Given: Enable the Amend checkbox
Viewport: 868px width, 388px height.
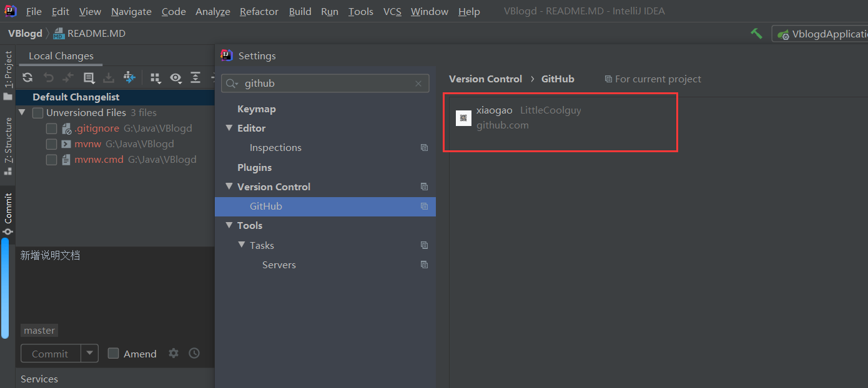Looking at the screenshot, I should coord(113,353).
